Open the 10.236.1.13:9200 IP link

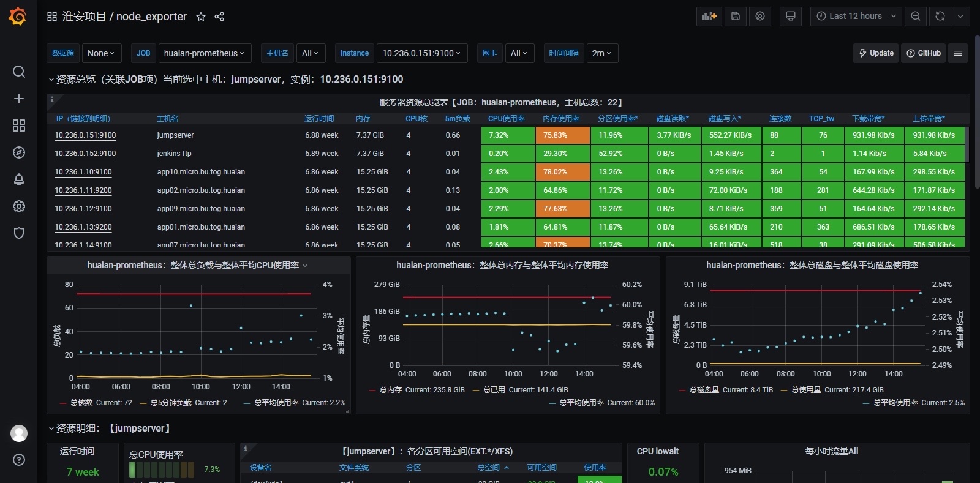[83, 227]
